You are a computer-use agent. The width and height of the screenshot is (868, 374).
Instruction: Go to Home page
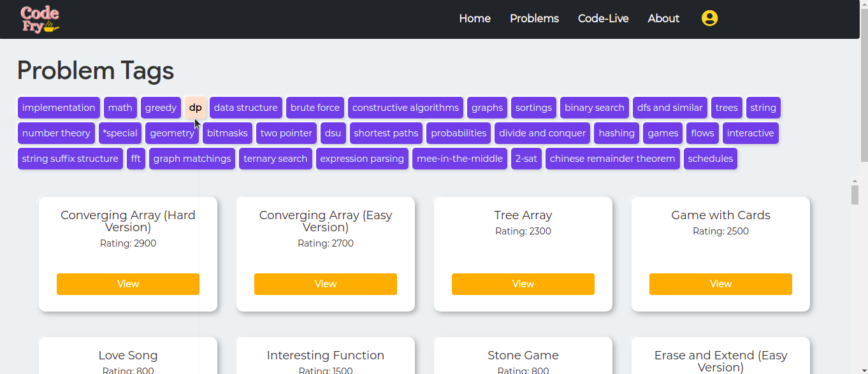coord(475,18)
